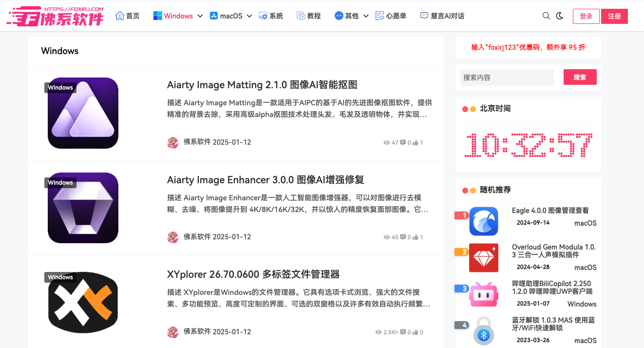Open the Eagle 4.0.0 app icon
This screenshot has width=644, height=348.
pyautogui.click(x=484, y=221)
